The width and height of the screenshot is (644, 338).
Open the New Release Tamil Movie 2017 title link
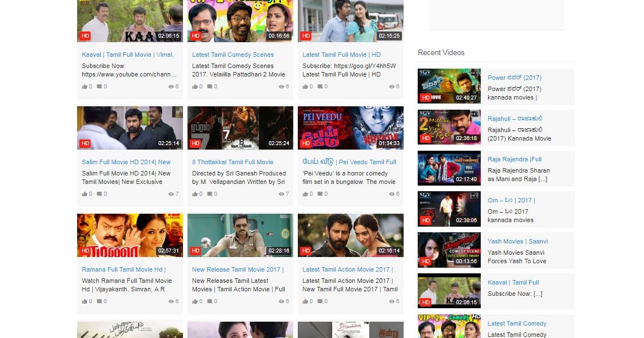point(238,269)
